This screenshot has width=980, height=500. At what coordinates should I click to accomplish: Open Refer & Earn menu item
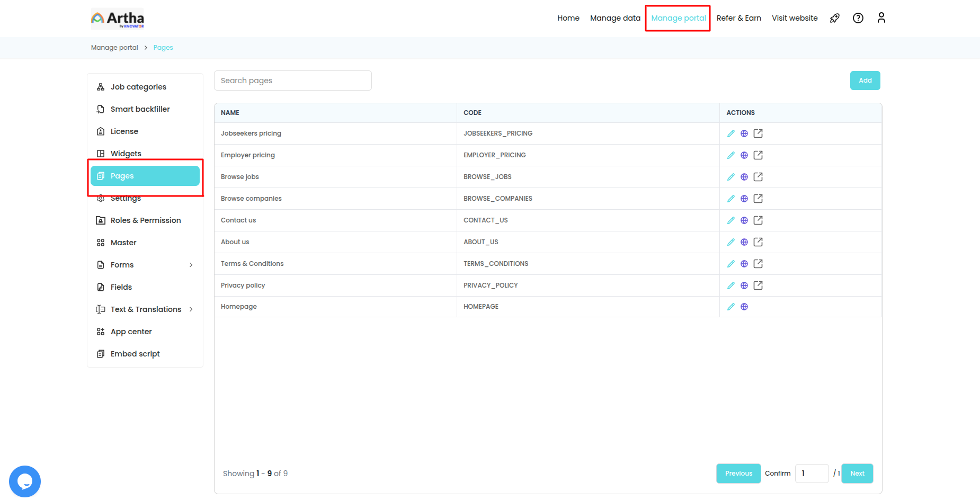[x=738, y=18]
